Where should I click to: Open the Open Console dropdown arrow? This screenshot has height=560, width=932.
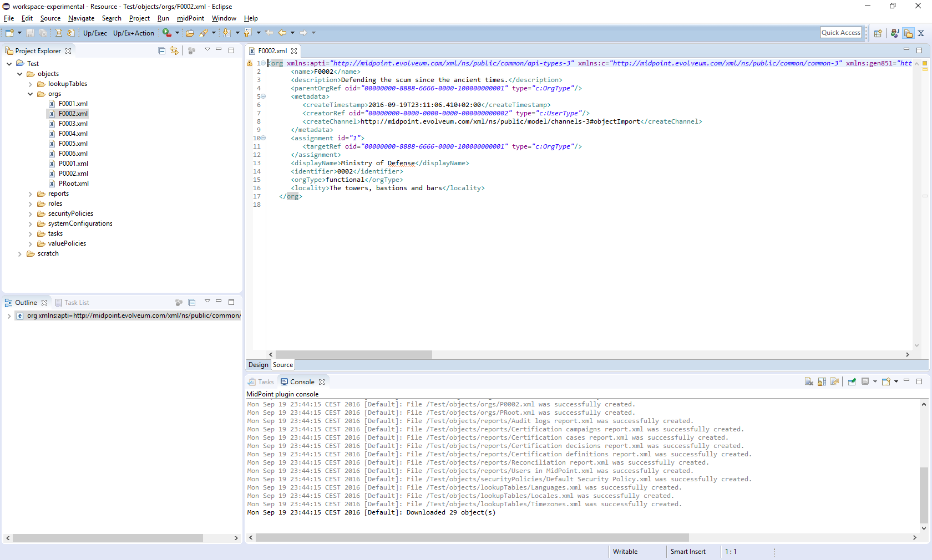tap(896, 381)
